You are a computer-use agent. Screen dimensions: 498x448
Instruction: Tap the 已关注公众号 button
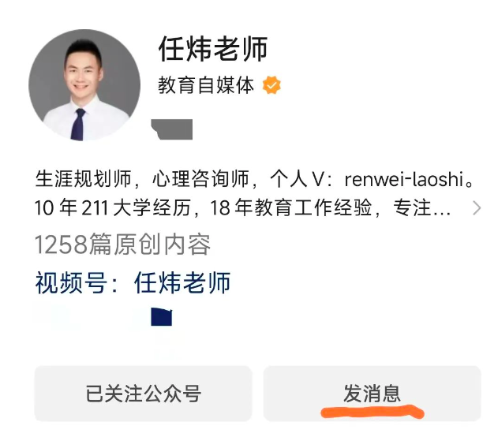pos(143,394)
